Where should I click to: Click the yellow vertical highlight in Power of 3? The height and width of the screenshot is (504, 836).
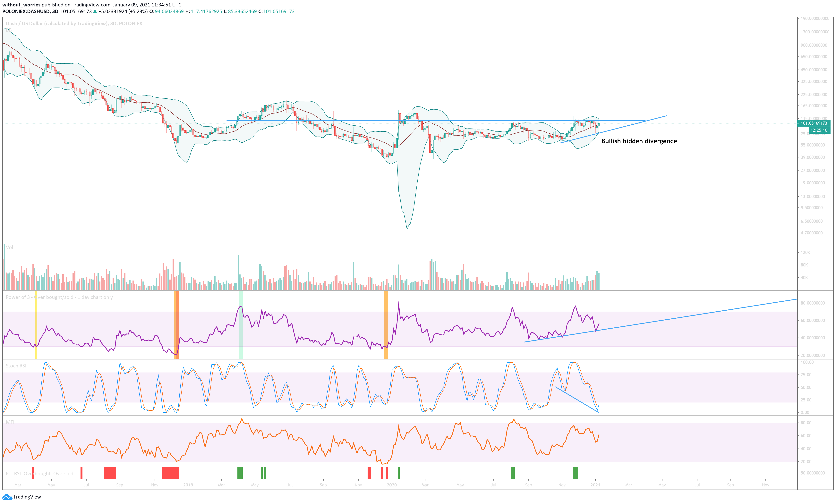(36, 325)
